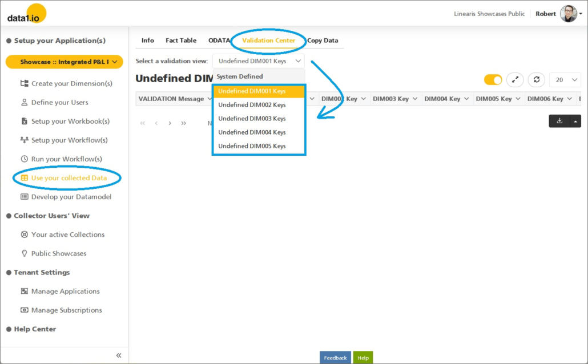Open the export options caret next to download
Viewport: 588px width, 364px height.
[575, 121]
